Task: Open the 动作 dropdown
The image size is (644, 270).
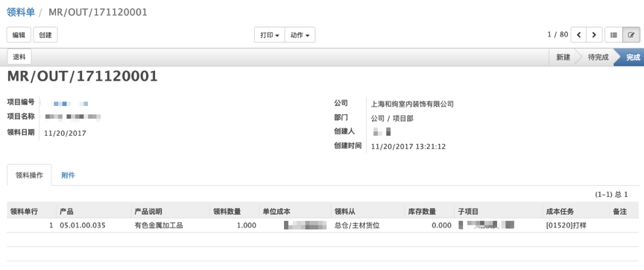Action: pos(300,35)
